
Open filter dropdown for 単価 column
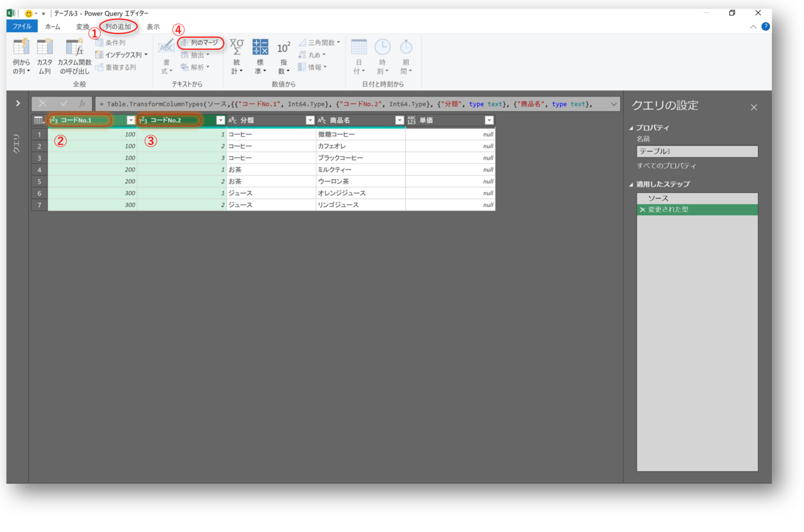tap(489, 121)
